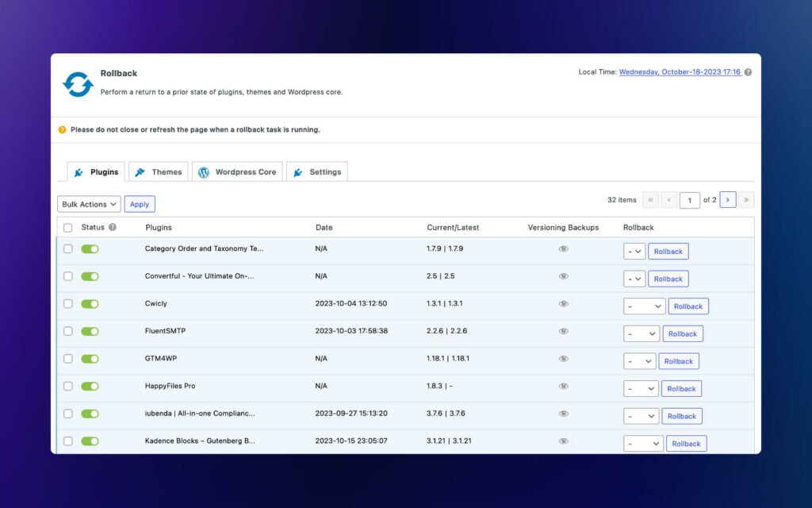Click the gear icon on the Settings tab
The width and height of the screenshot is (812, 508).
click(299, 171)
